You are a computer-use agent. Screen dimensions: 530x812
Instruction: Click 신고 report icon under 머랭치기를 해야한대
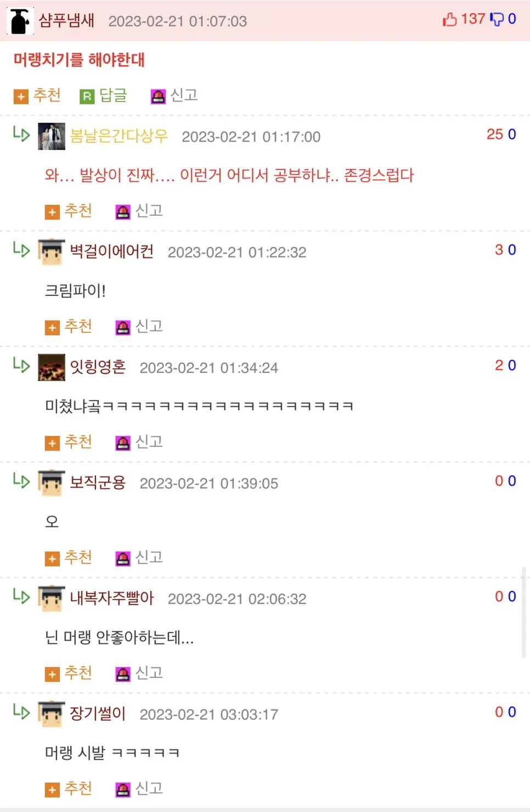point(158,97)
